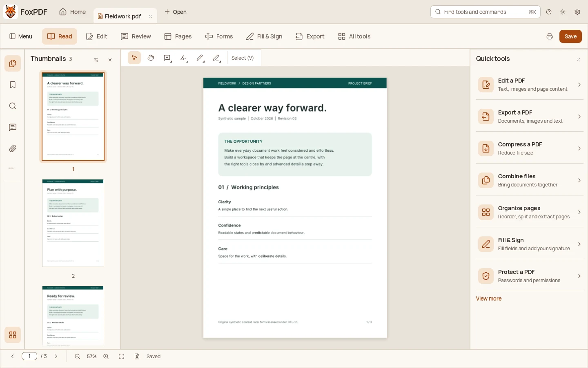
Task: Click the Home button
Action: point(73,12)
